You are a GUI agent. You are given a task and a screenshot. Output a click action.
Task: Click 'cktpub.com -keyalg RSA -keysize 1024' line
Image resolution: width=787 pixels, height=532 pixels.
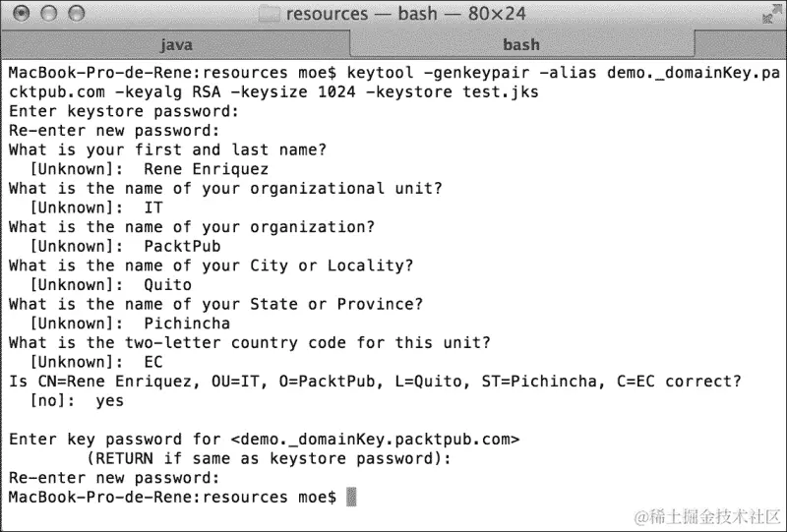pos(273,92)
